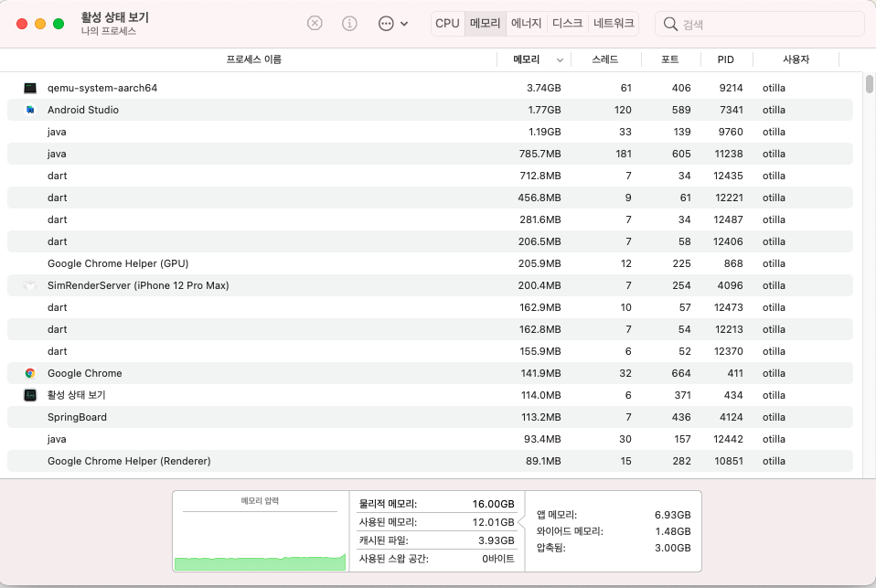Select SimRenderServer (iPhone 12 Pro Max) name
The height and width of the screenshot is (588, 876).
point(138,285)
